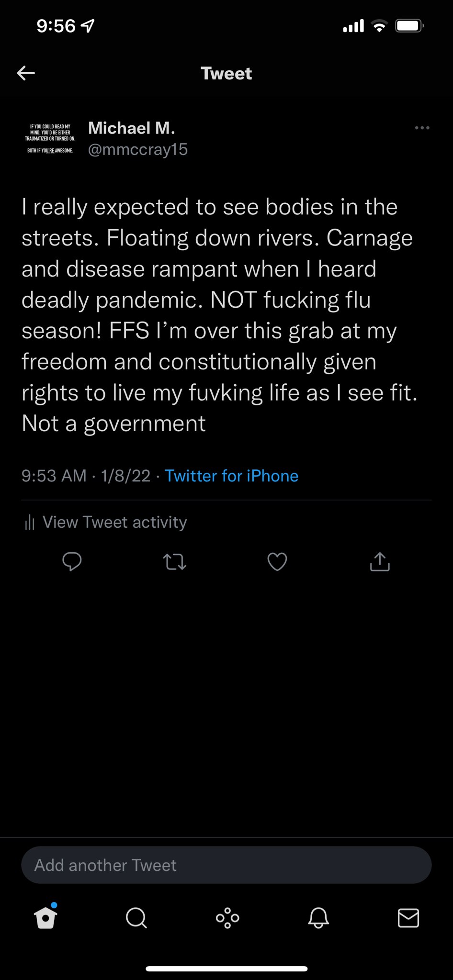Tap the reply speech bubble icon

[x=72, y=561]
